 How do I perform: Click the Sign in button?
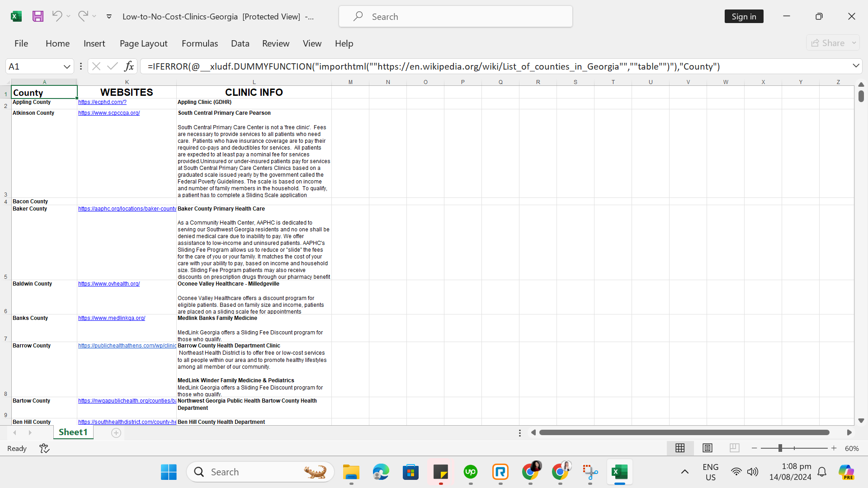(x=744, y=17)
